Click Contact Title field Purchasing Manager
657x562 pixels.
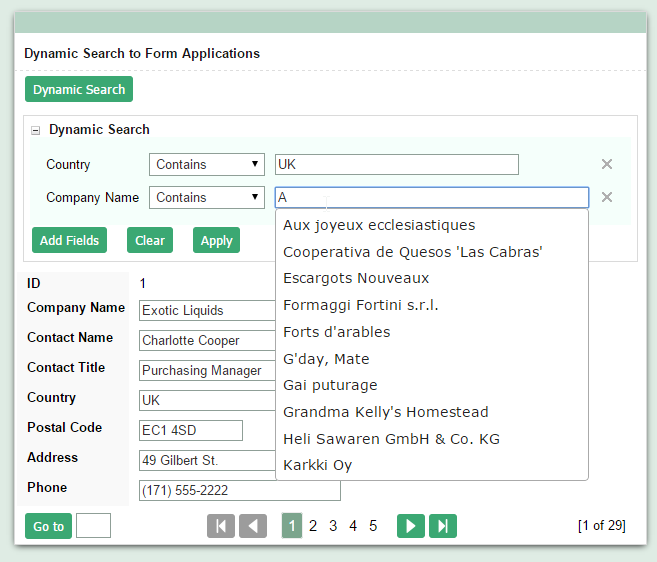(x=207, y=370)
